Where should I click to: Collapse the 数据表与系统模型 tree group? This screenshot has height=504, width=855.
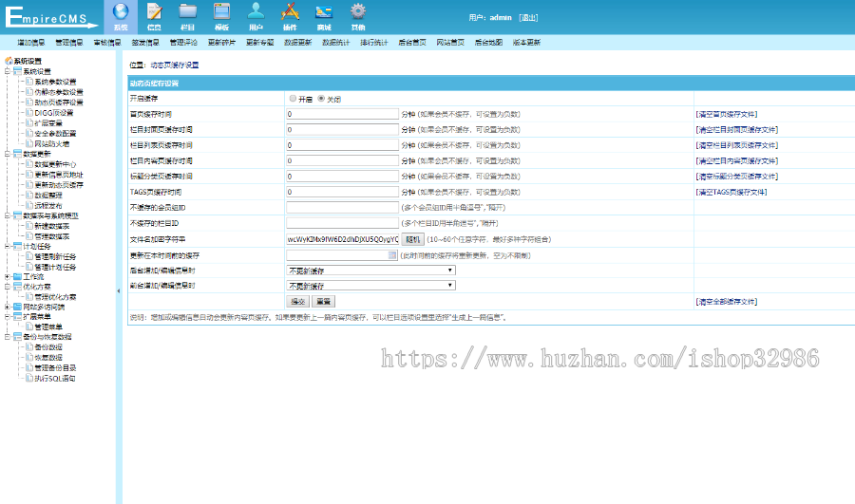click(7, 215)
